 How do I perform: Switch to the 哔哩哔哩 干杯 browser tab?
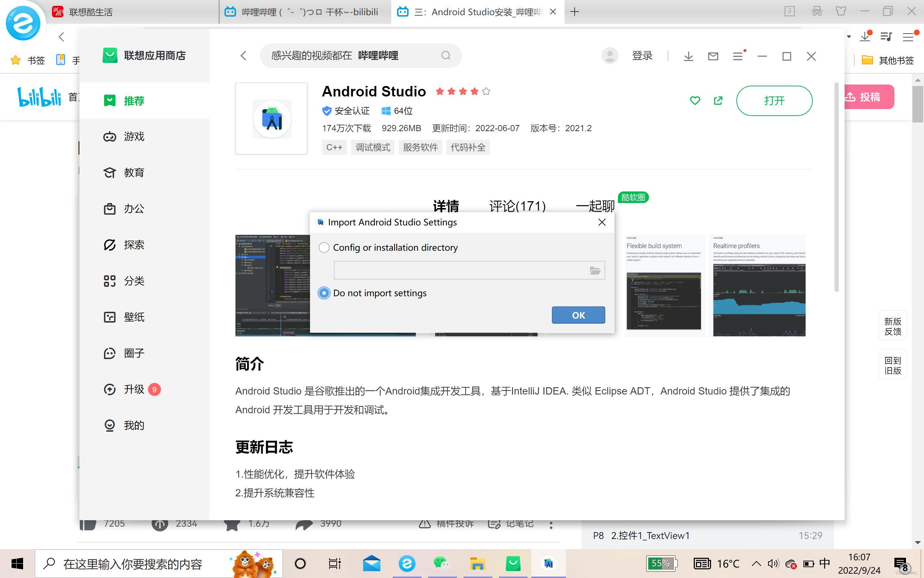click(x=305, y=12)
